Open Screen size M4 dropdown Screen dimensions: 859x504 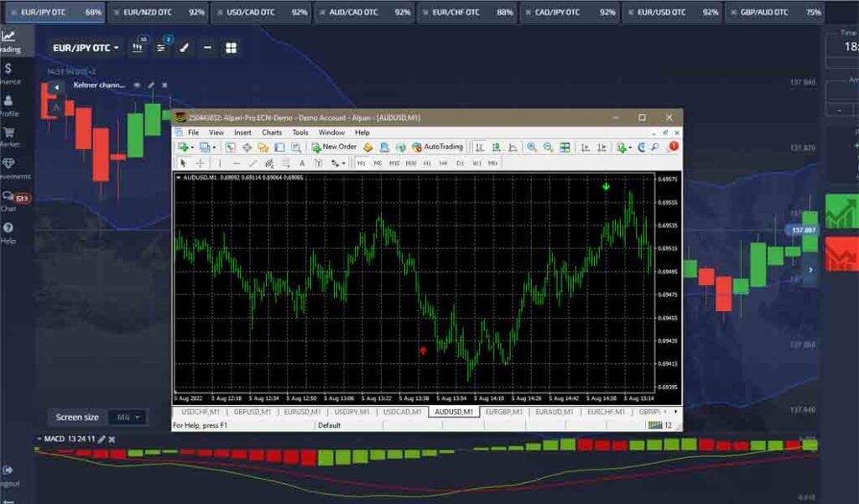pyautogui.click(x=128, y=418)
